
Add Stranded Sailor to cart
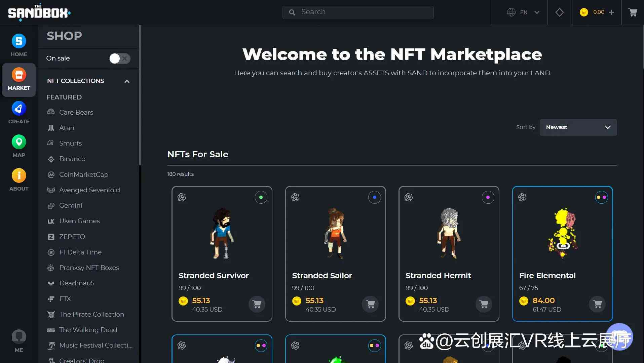pyautogui.click(x=371, y=304)
